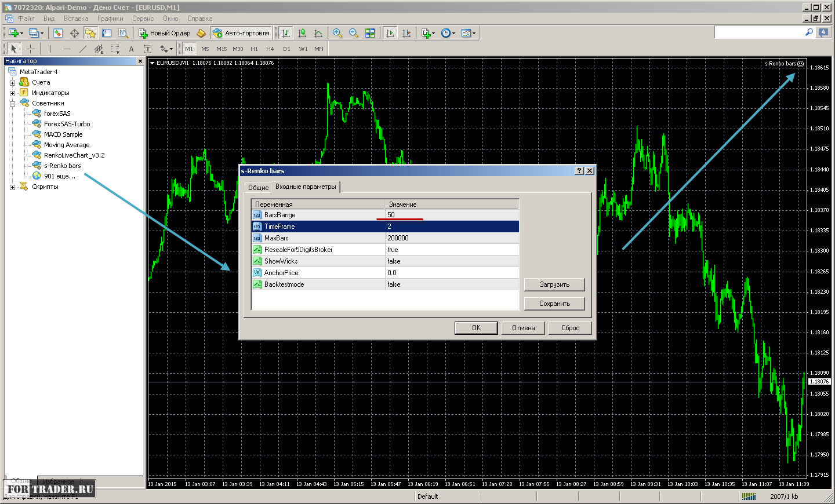Select the text label tool
Viewport: 835px width, 504px height.
147,49
